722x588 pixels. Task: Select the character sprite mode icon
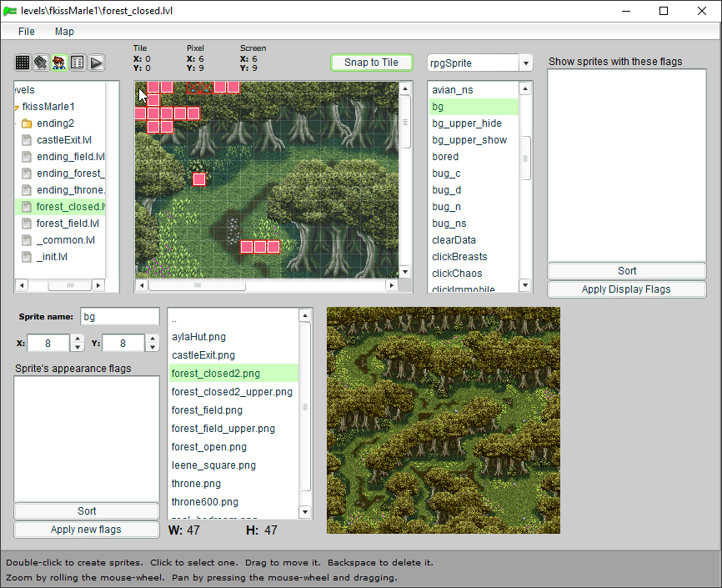point(59,63)
